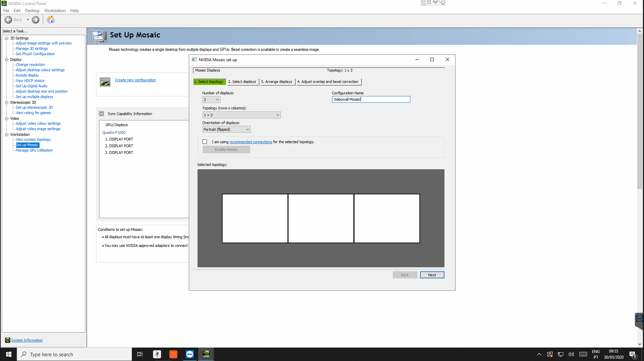
Task: Select View system topology
Action: click(x=33, y=139)
